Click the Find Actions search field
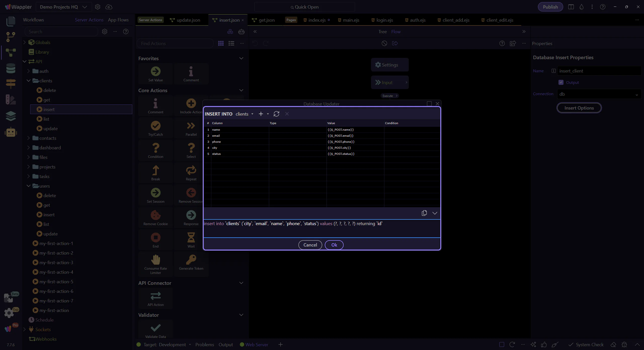The width and height of the screenshot is (644, 350). tap(175, 44)
